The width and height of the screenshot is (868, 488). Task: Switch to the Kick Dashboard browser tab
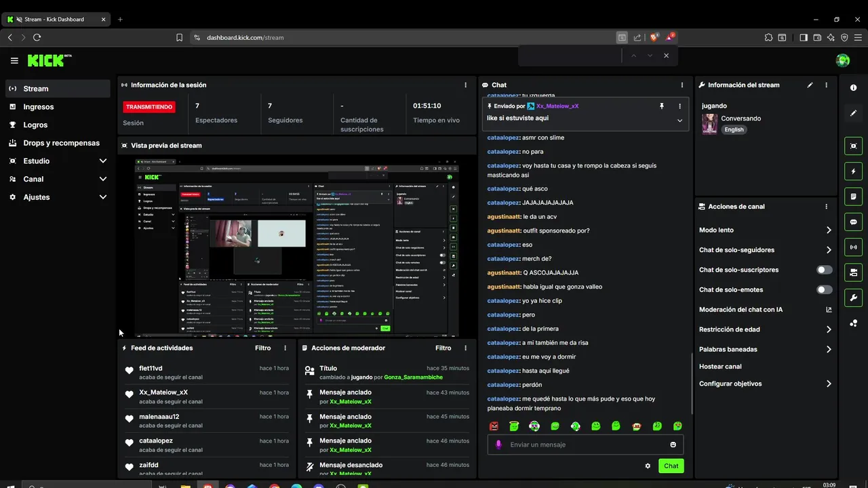pyautogui.click(x=56, y=19)
